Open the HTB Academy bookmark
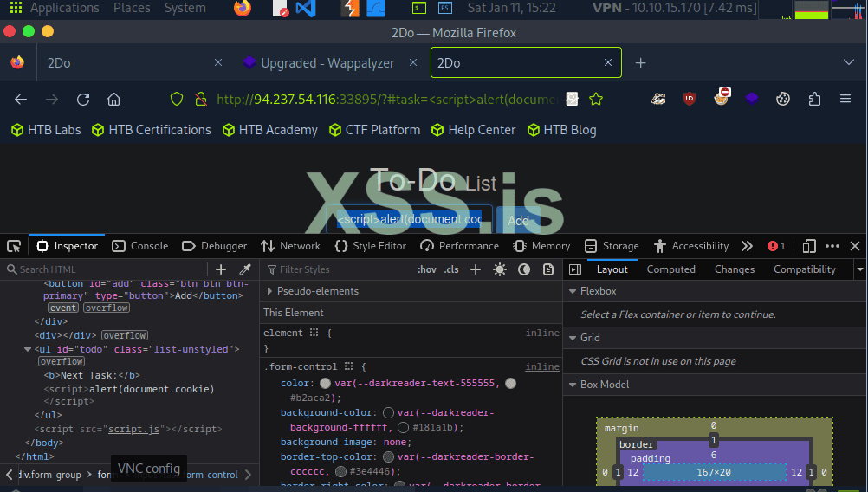Image resolution: width=868 pixels, height=492 pixels. (x=270, y=130)
